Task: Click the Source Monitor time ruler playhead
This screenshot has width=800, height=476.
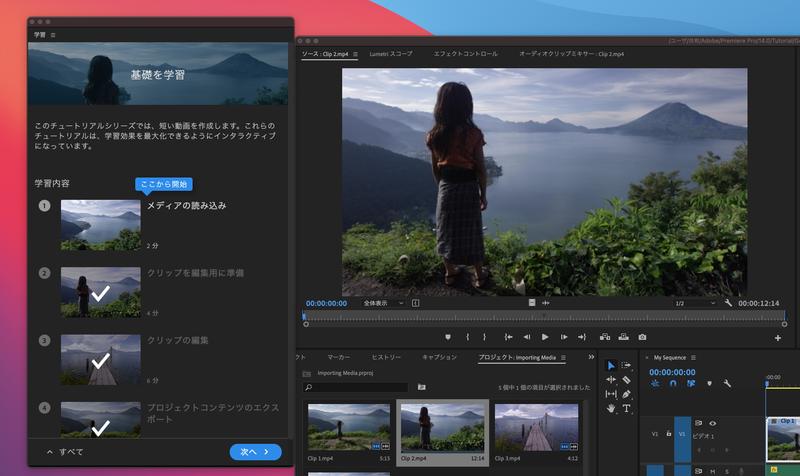Action: 304,316
